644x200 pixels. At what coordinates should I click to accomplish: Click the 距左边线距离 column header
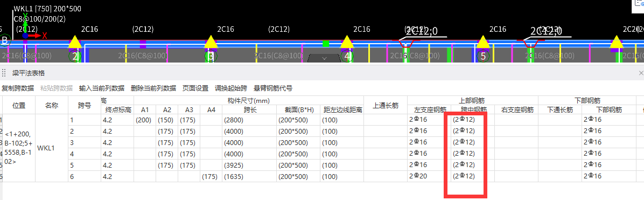342,110
